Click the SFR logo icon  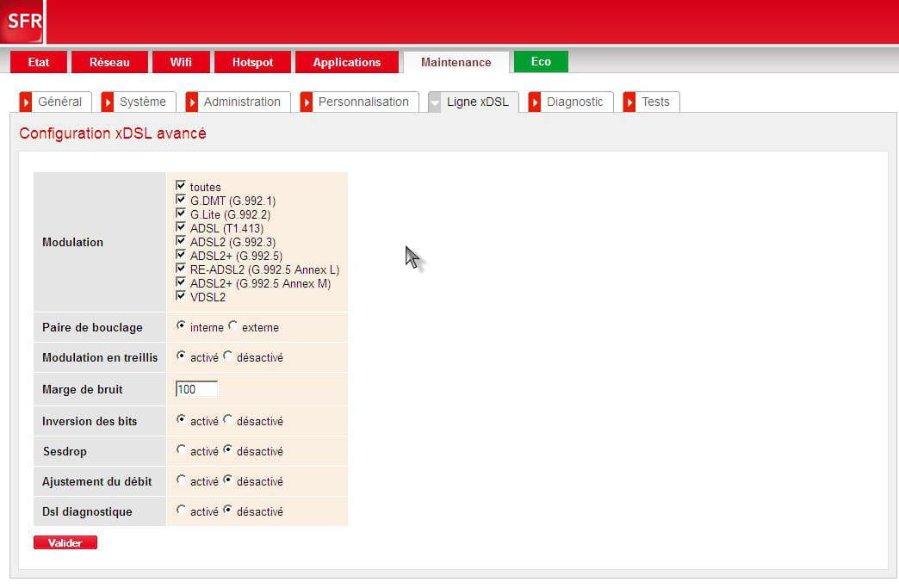point(22,22)
